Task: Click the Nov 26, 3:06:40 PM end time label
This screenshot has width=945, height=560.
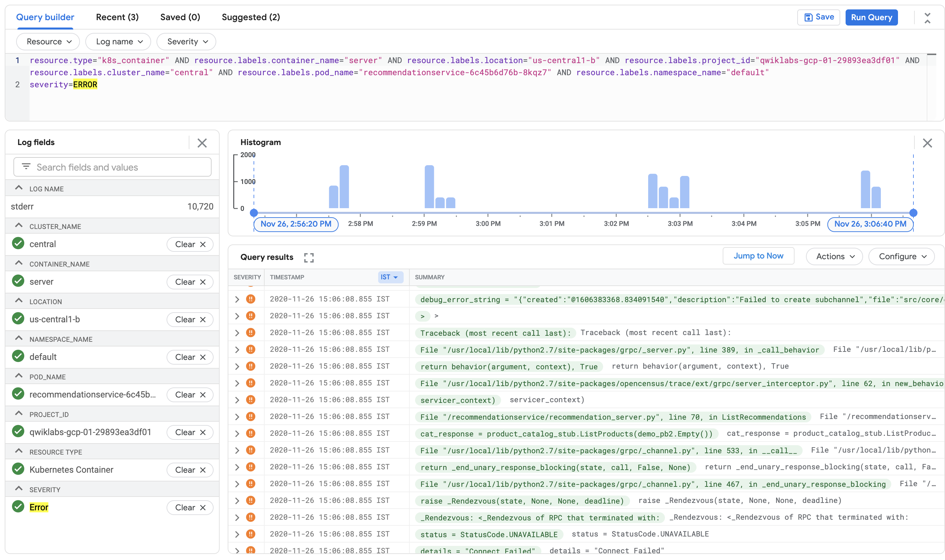Action: point(870,224)
